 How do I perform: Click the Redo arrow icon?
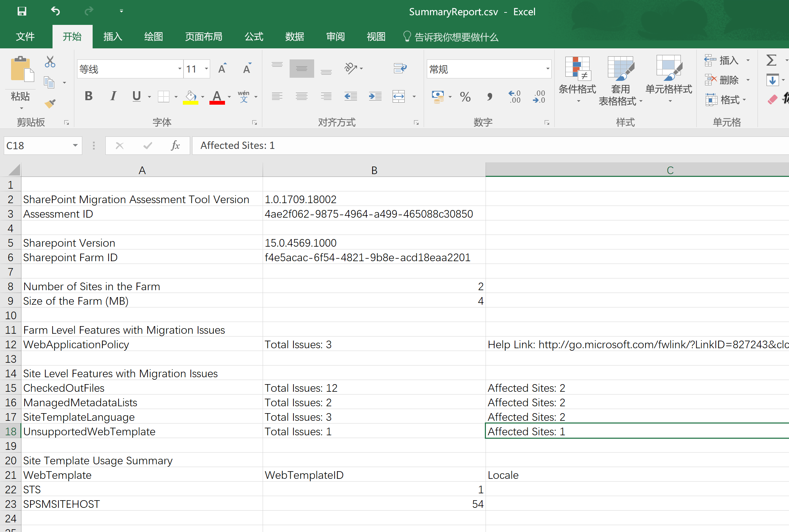click(89, 11)
